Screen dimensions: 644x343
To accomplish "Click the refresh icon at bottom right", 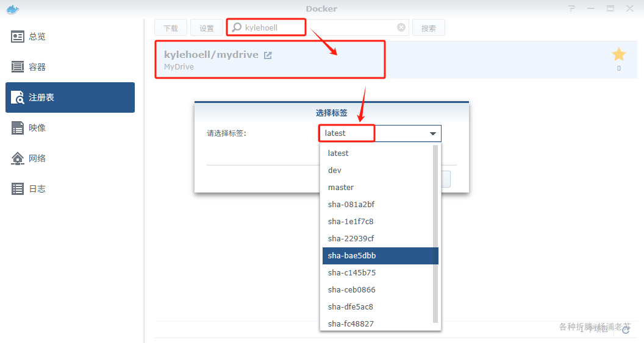I will (x=626, y=329).
